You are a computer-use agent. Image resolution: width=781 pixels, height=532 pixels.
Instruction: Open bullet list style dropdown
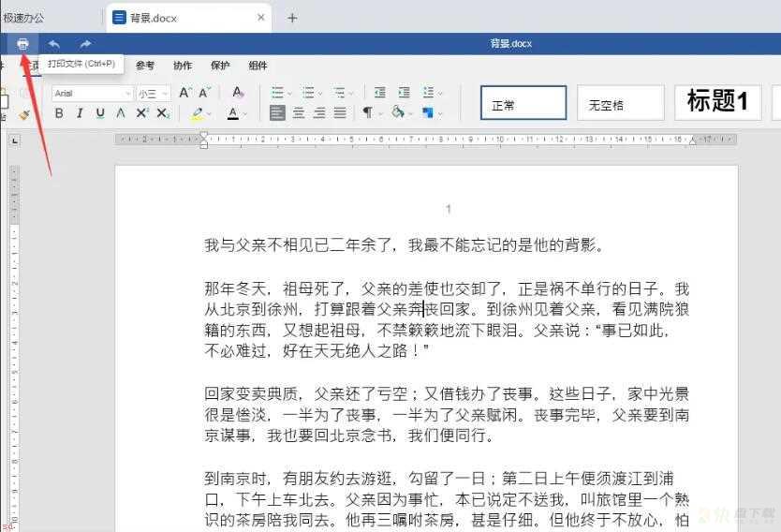tap(289, 93)
